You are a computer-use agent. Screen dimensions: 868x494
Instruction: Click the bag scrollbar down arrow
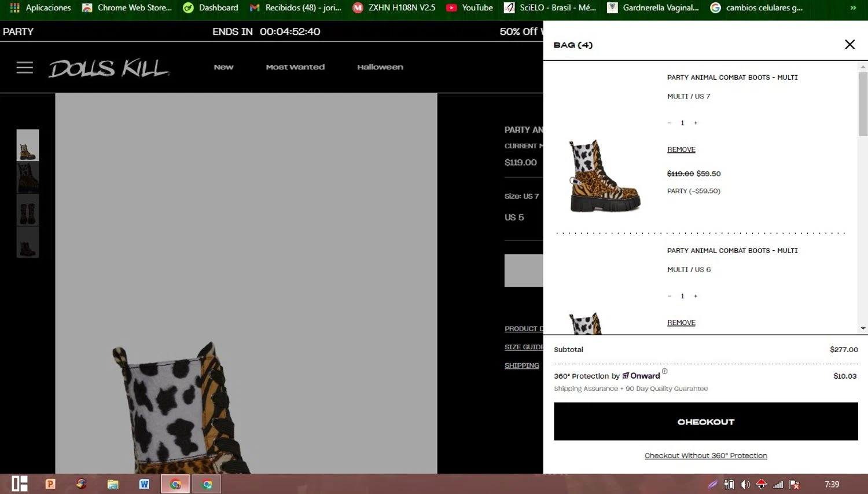pyautogui.click(x=863, y=328)
